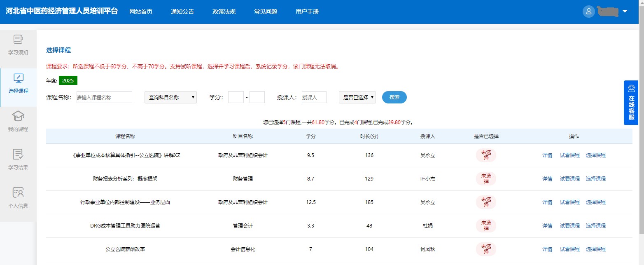Open the 我的课程 sidebar icon

point(18,121)
